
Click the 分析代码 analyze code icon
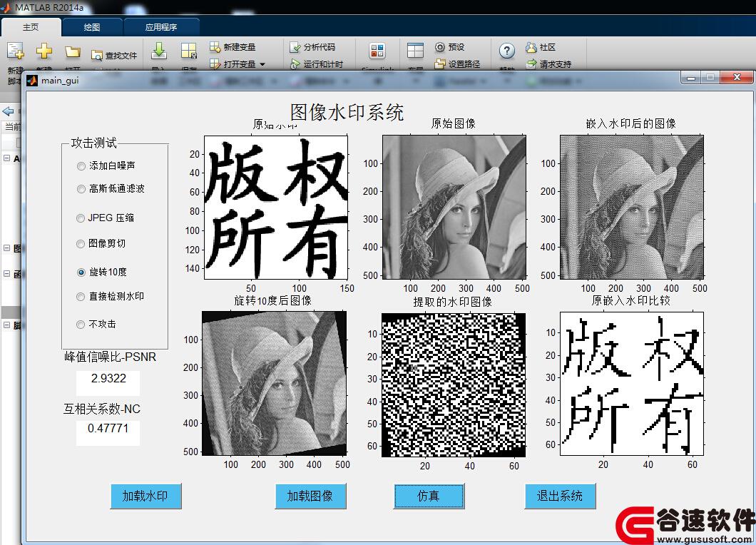point(295,47)
